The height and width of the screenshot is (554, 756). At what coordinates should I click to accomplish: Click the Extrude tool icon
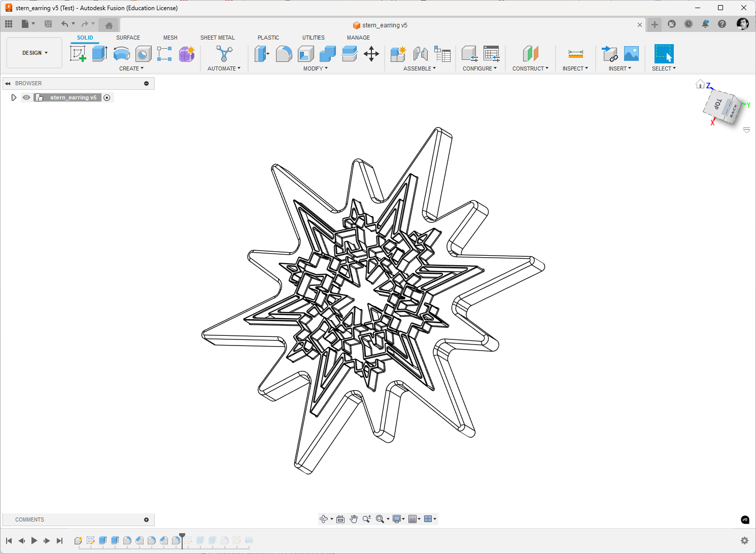(99, 53)
